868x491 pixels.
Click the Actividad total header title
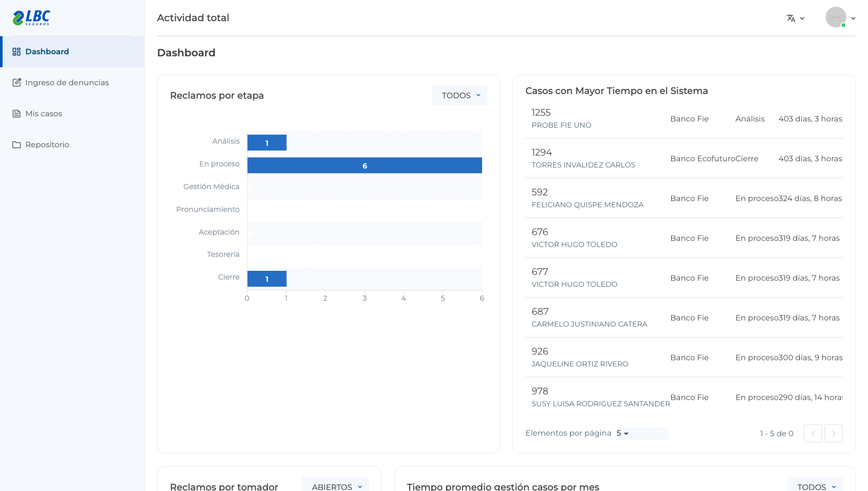(x=193, y=18)
